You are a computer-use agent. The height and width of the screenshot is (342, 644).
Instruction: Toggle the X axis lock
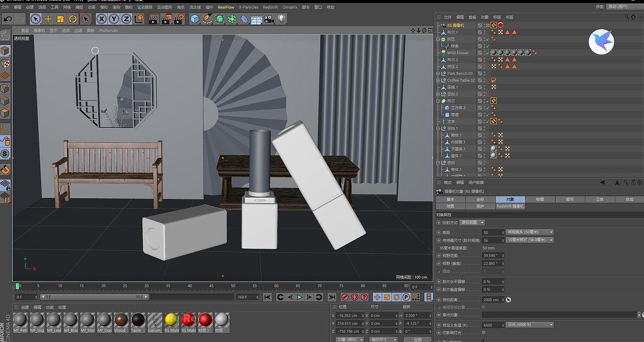(x=102, y=19)
